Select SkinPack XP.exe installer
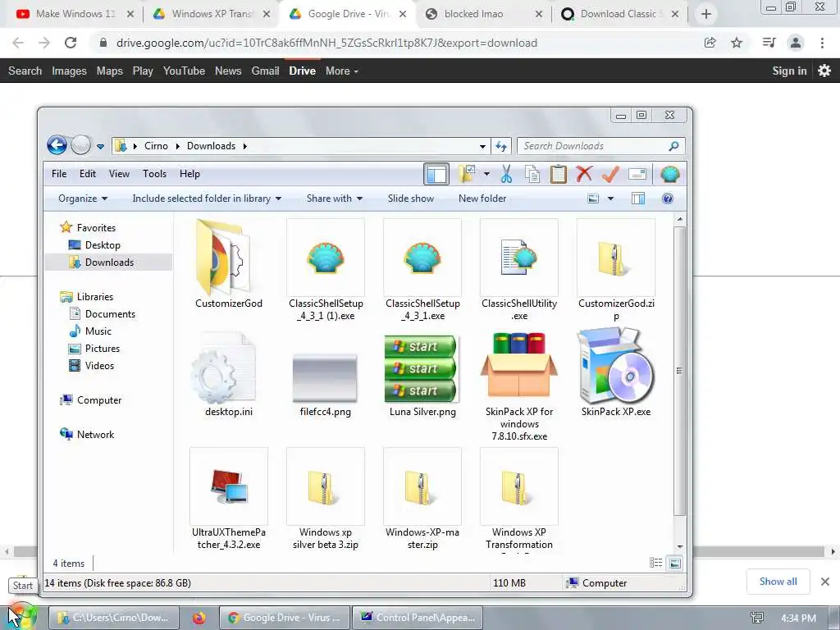Viewport: 840px width, 630px height. tap(616, 373)
